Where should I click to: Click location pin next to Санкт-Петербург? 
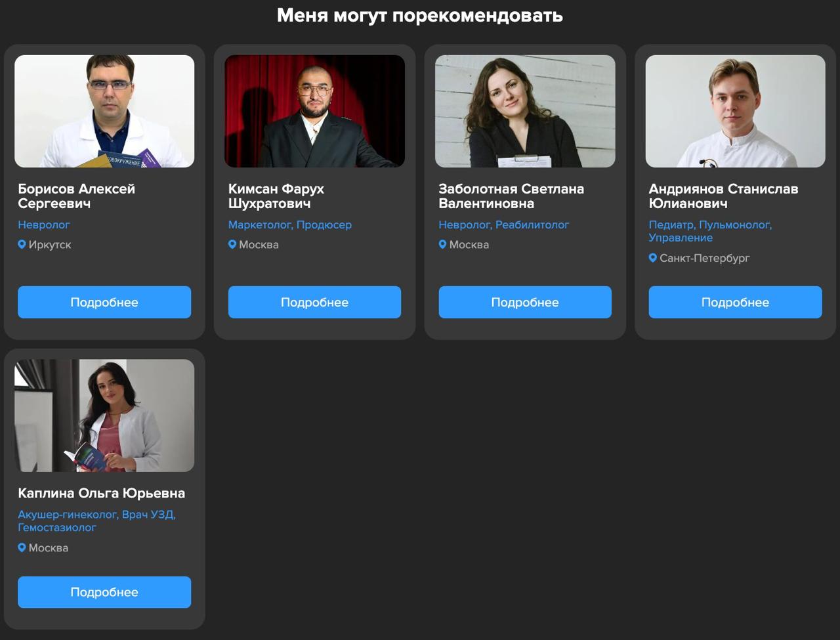point(653,258)
